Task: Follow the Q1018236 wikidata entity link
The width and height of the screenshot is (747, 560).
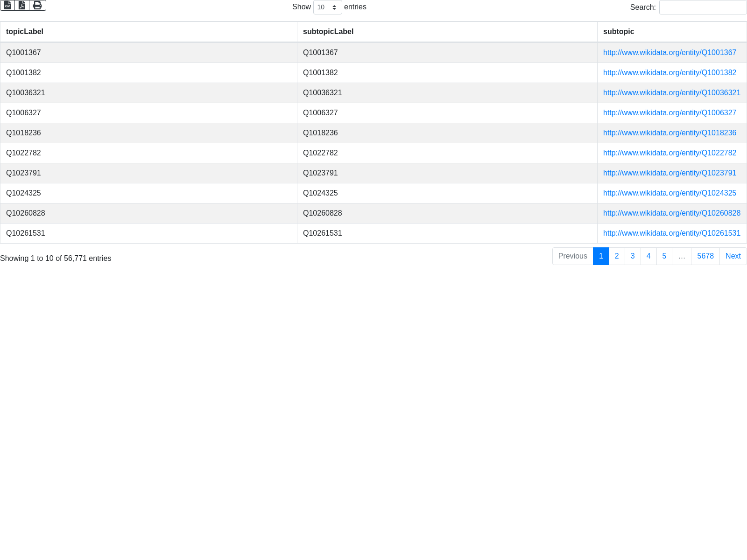Action: pos(669,133)
